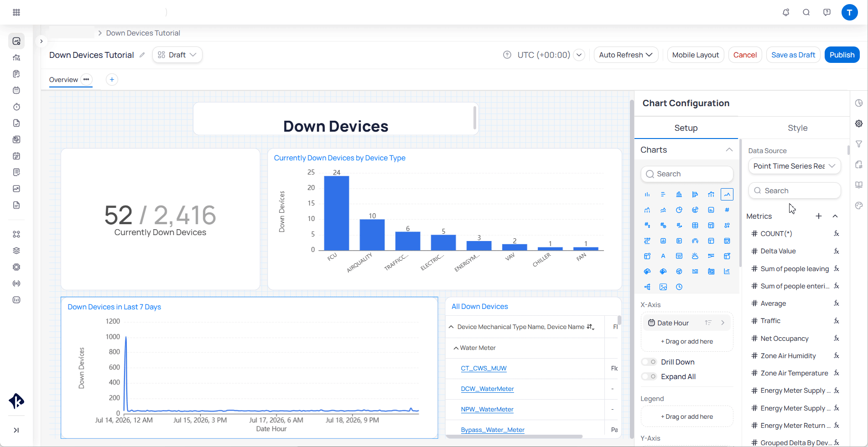Select the horizontal bar chart icon
The width and height of the screenshot is (868, 447).
click(663, 195)
